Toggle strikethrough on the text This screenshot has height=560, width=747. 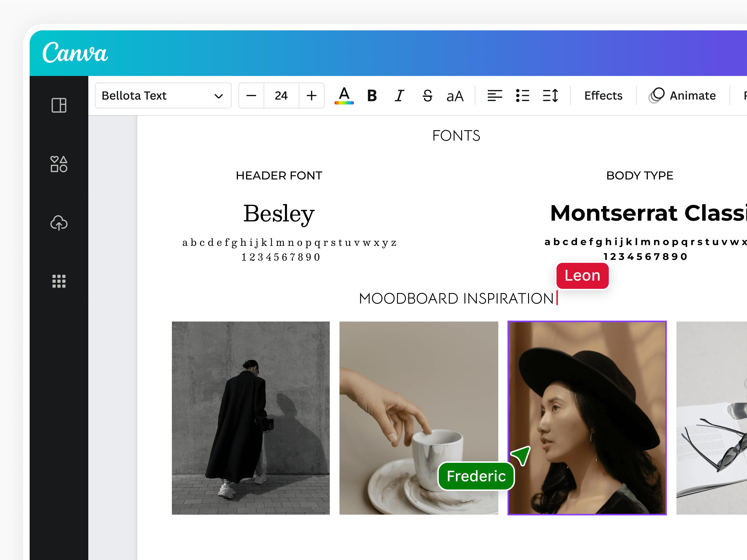click(427, 96)
